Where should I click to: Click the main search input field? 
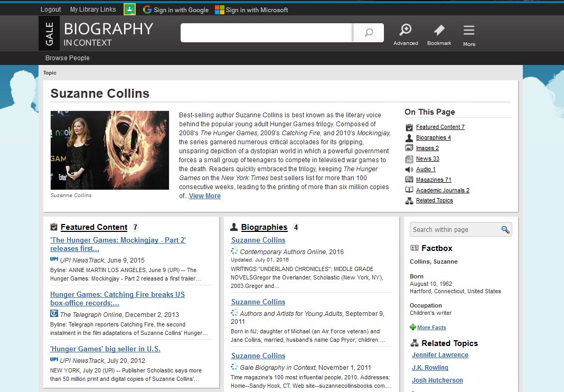coord(267,33)
